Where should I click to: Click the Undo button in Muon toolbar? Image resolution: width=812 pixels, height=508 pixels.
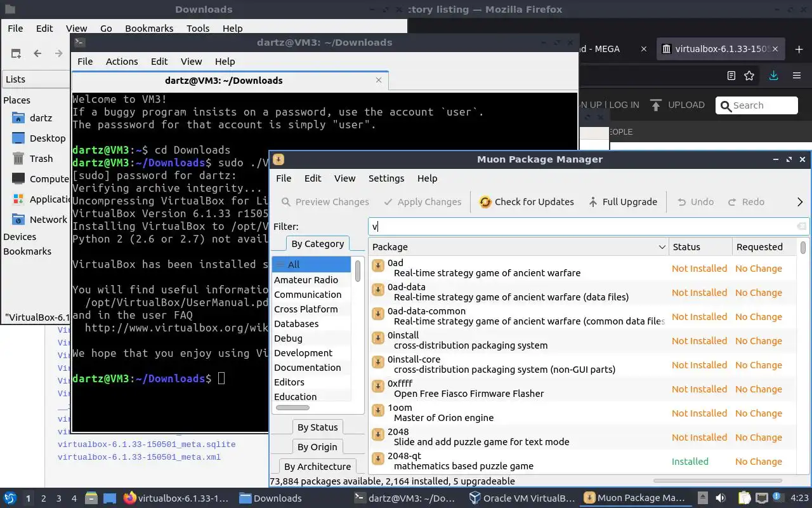695,202
